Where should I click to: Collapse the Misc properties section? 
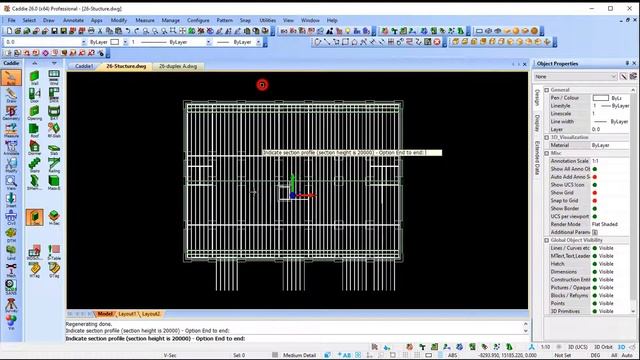tap(547, 153)
